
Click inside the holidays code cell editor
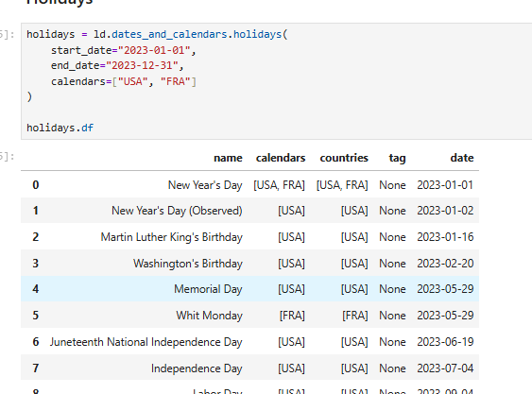tap(277, 81)
